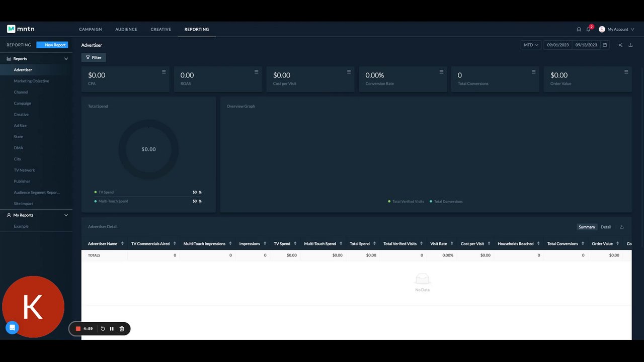Stop the screen recording
644x362 pixels.
click(78, 329)
